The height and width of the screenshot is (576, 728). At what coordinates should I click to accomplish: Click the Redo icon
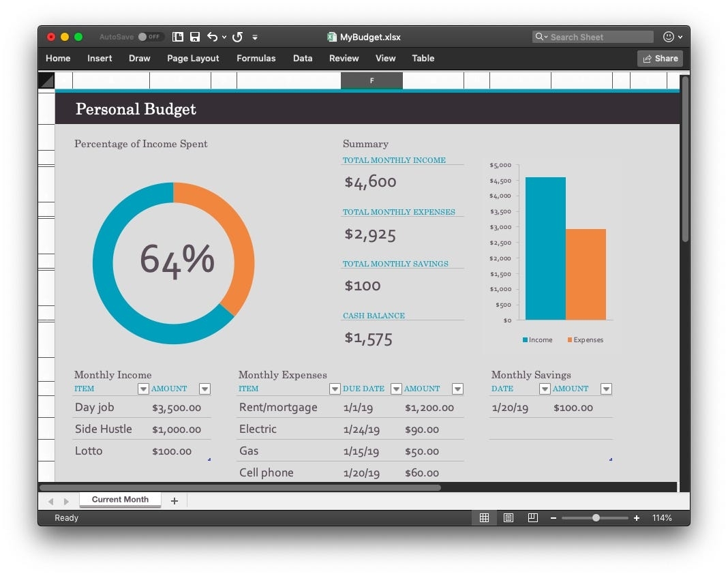[x=237, y=37]
